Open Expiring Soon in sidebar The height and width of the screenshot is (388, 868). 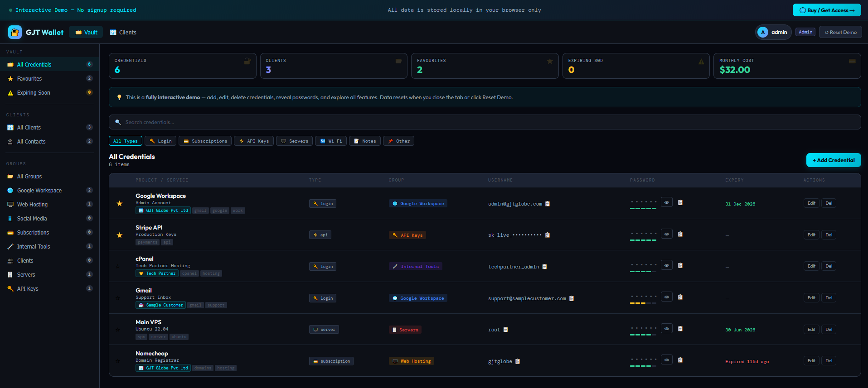(49, 92)
